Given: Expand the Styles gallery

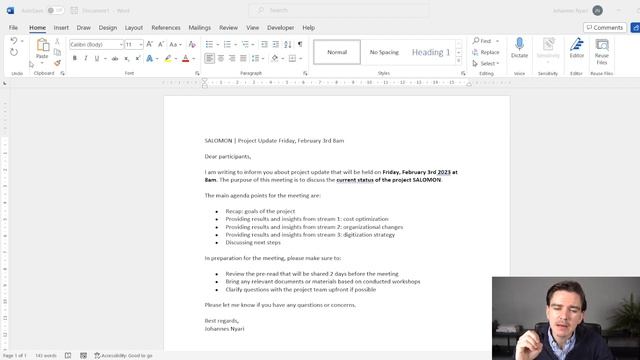Looking at the screenshot, I should tap(458, 61).
